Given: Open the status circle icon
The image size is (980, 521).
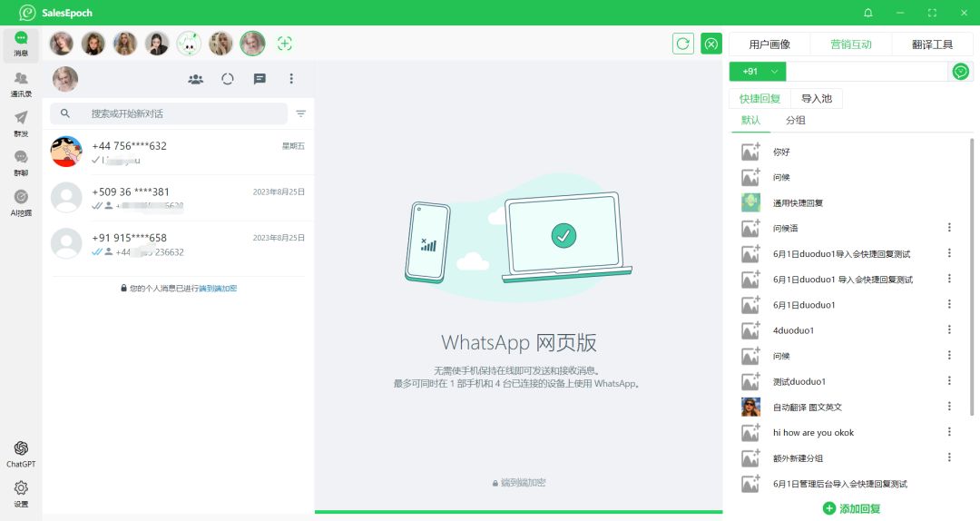Looking at the screenshot, I should 228,79.
